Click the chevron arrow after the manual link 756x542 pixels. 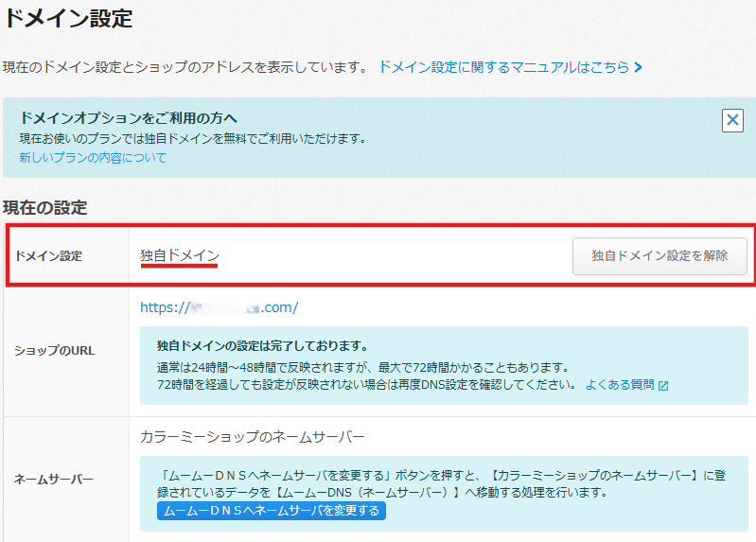(639, 67)
